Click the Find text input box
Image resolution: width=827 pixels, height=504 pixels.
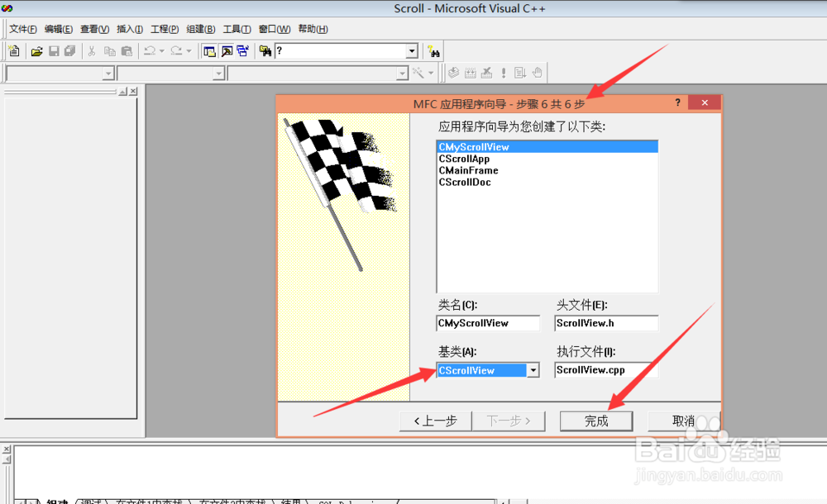point(341,51)
